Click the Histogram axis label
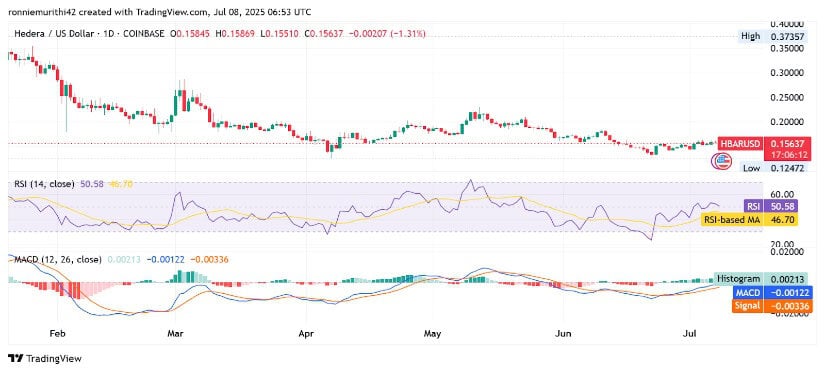Screen dimensions: 825x372 (x=739, y=279)
